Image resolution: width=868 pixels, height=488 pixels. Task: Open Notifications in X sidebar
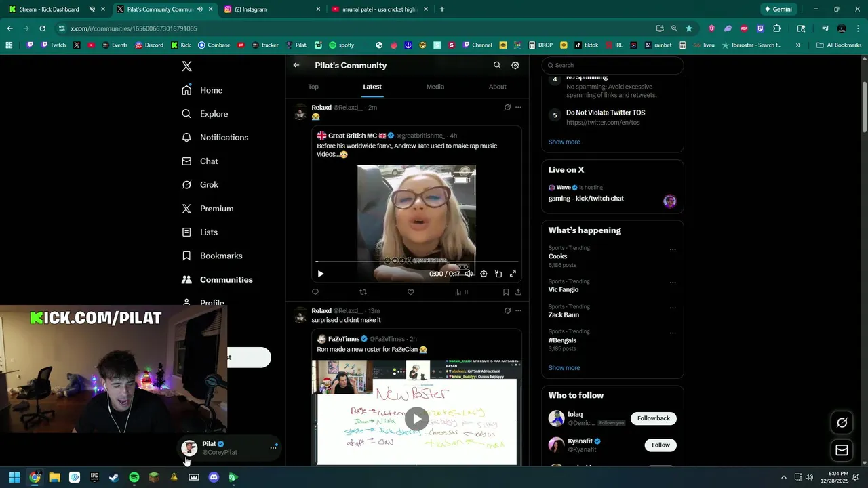[x=215, y=137]
